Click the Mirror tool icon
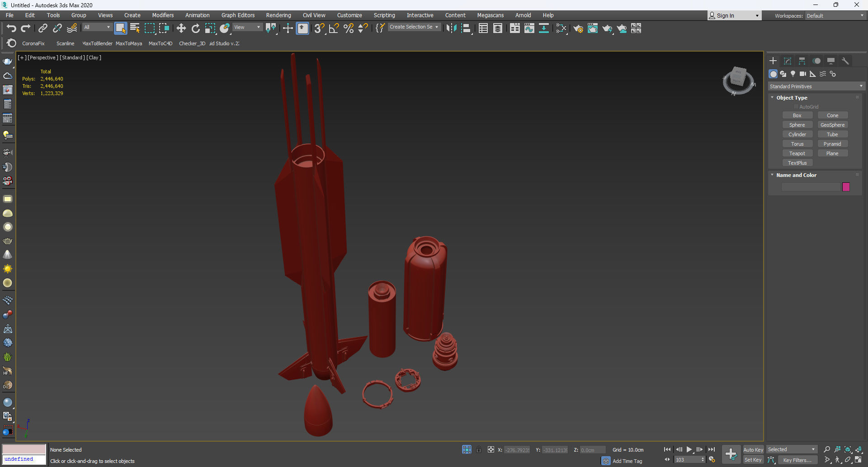 (451, 29)
